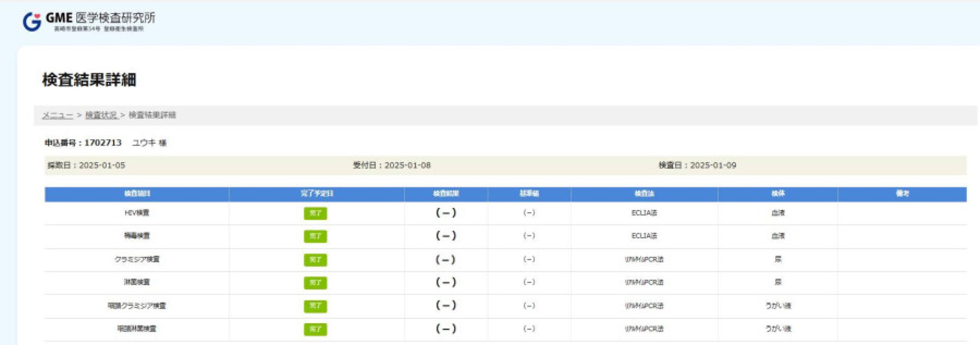Click the 検査法 column header
This screenshot has height=345, width=980.
644,194
